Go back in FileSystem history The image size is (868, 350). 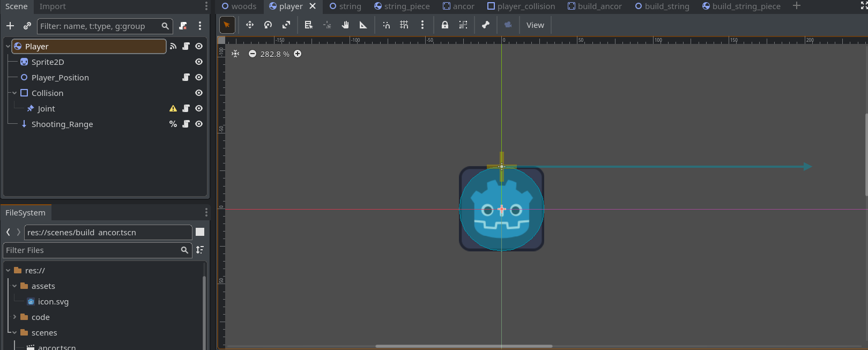tap(8, 232)
